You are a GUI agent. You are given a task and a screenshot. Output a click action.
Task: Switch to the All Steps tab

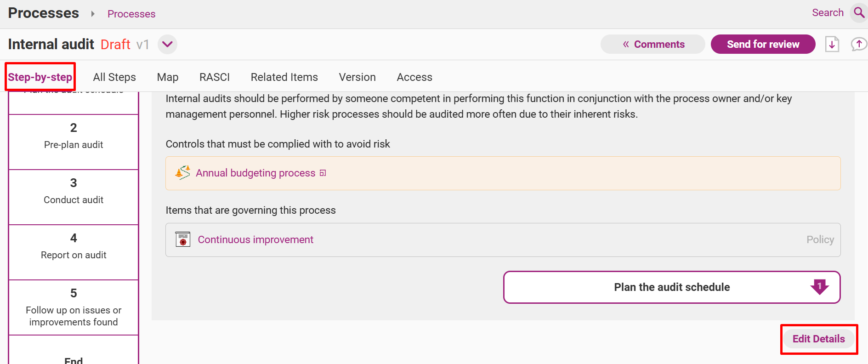(114, 77)
